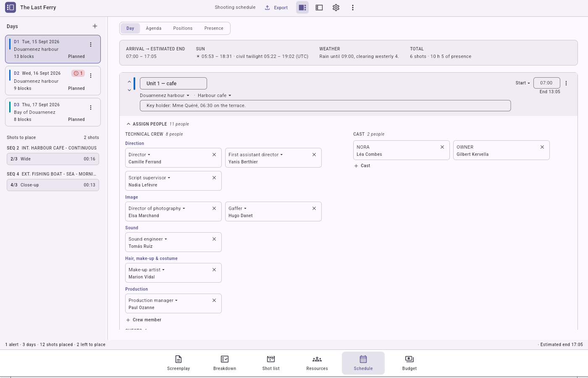This screenshot has height=378, width=588.
Task: Move Unit 1 up
Action: click(129, 82)
